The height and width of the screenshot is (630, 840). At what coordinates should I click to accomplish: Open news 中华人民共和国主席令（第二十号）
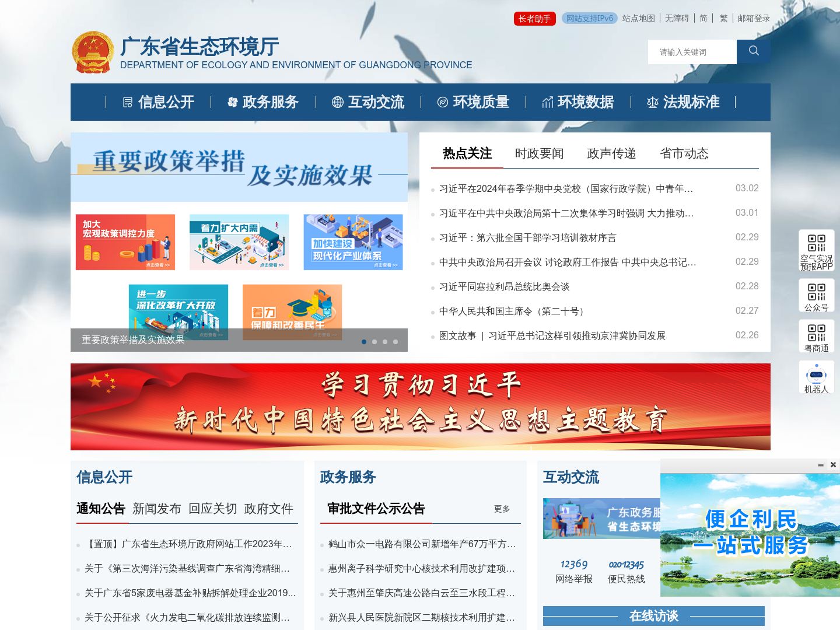(x=513, y=311)
